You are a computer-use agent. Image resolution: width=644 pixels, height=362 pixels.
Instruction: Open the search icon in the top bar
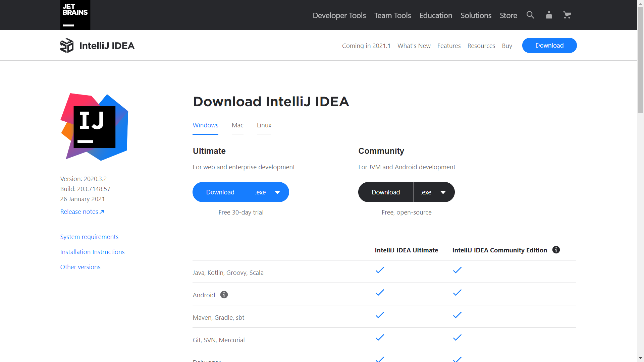[530, 15]
